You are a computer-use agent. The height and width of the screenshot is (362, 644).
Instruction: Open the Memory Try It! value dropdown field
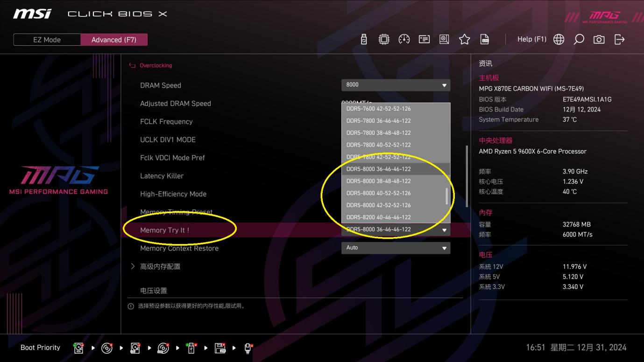tap(396, 230)
